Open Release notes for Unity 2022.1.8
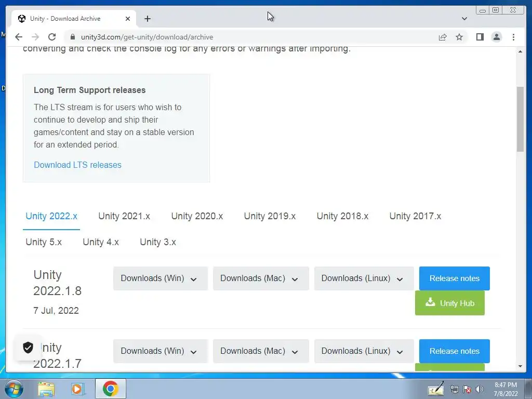532x399 pixels. click(454, 278)
